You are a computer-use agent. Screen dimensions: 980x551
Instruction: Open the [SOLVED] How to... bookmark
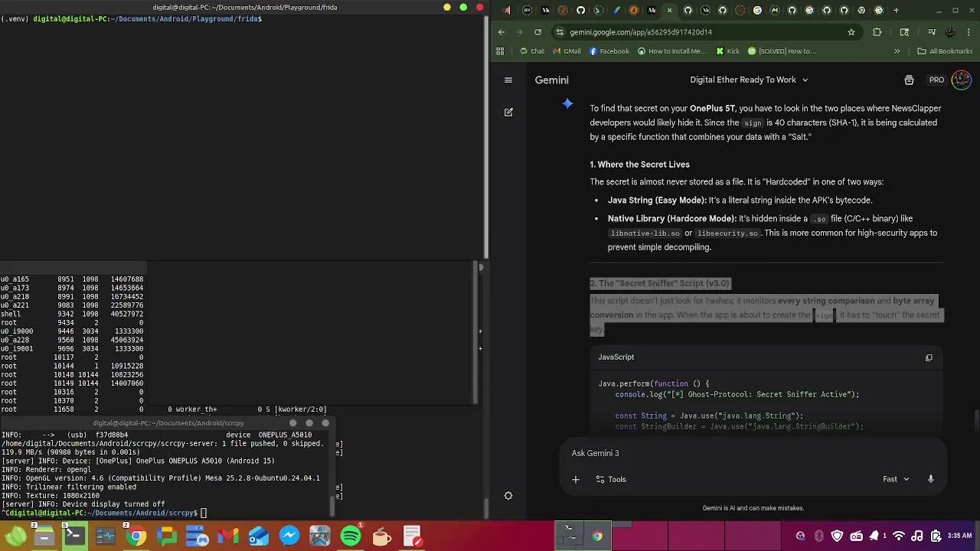click(782, 51)
